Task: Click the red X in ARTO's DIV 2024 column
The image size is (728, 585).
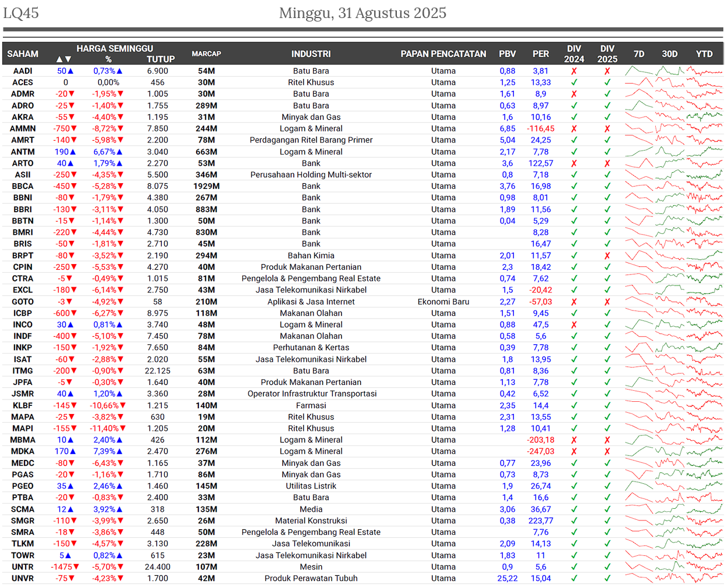Action: 574,163
